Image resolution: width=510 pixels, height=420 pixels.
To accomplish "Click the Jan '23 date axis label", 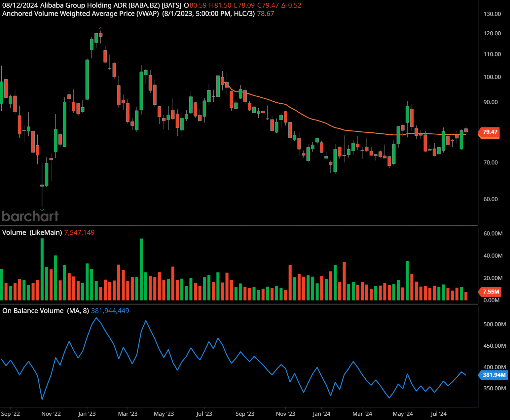I will click(x=87, y=414).
